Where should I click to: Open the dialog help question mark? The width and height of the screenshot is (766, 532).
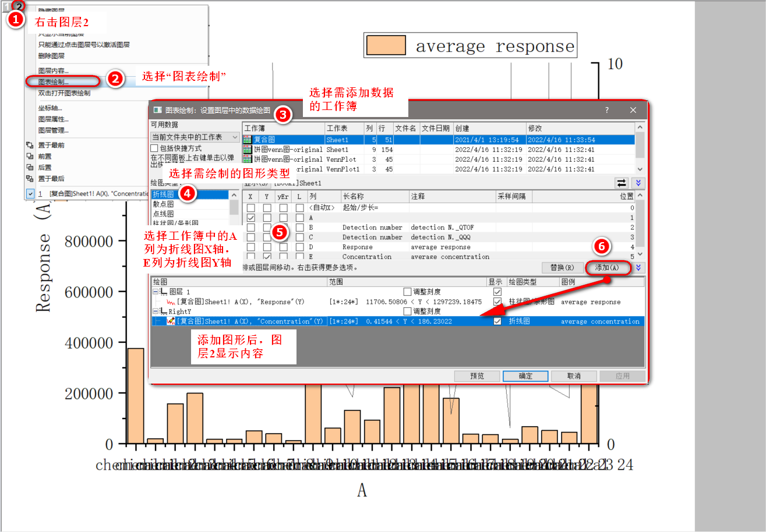tap(606, 110)
